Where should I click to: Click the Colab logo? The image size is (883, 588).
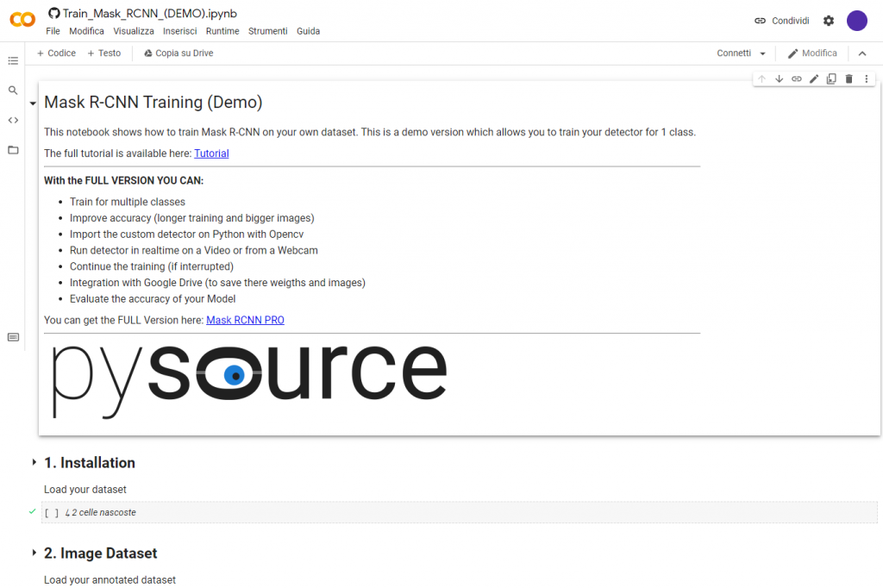click(22, 20)
